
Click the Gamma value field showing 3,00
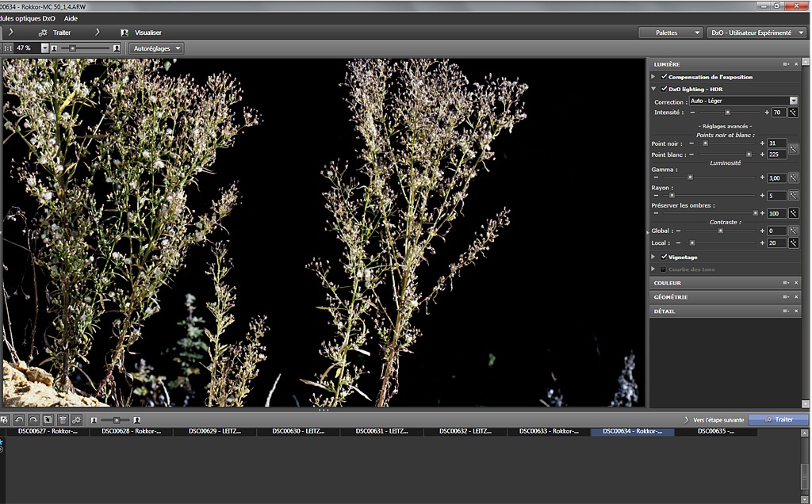[777, 178]
